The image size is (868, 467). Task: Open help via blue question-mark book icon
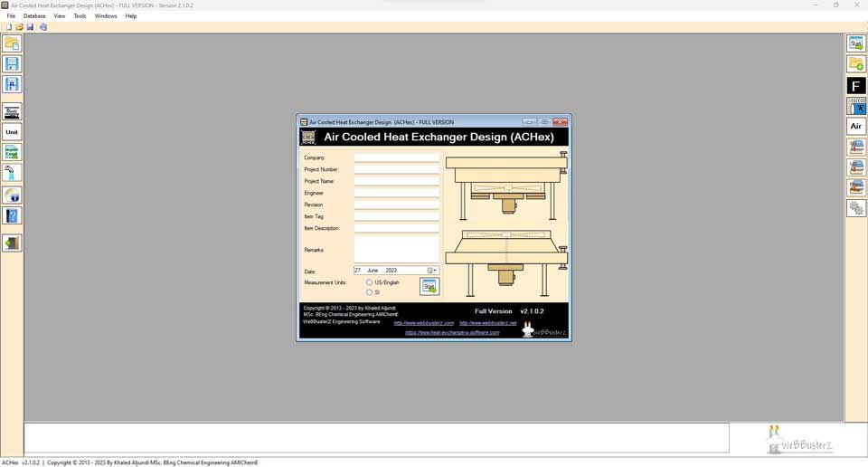tap(12, 215)
